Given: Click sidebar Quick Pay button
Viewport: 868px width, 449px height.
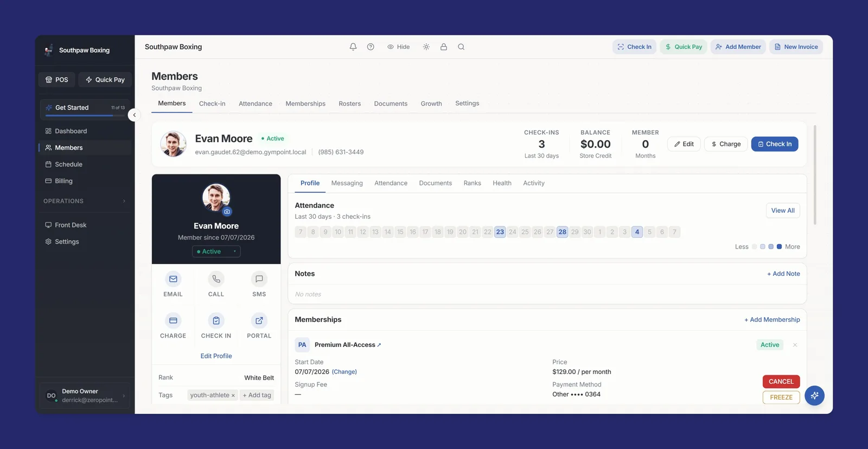Looking at the screenshot, I should click(x=105, y=79).
